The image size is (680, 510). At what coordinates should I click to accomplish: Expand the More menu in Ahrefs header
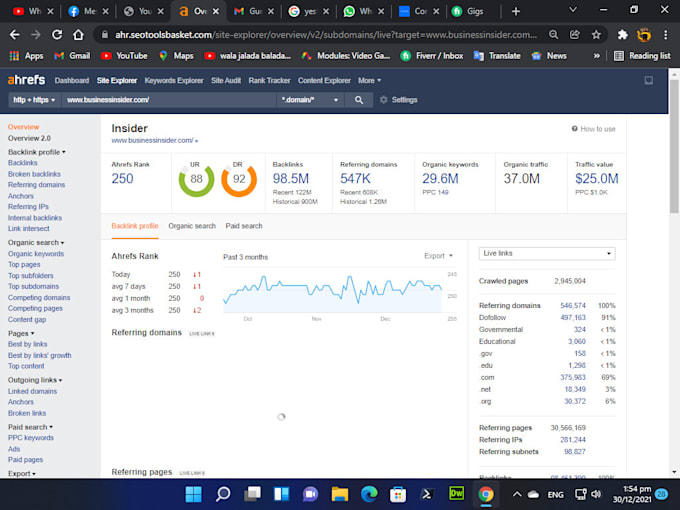tap(369, 81)
